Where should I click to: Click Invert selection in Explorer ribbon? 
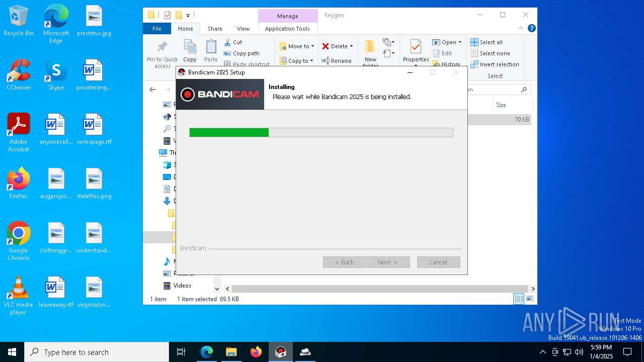(x=495, y=64)
